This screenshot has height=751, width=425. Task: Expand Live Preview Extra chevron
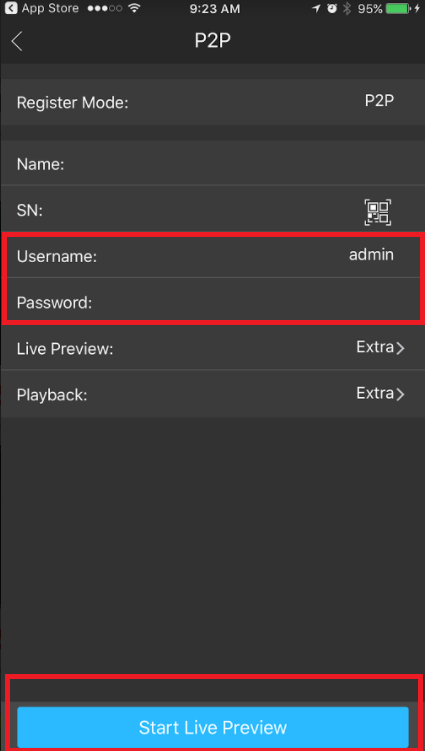pyautogui.click(x=400, y=348)
